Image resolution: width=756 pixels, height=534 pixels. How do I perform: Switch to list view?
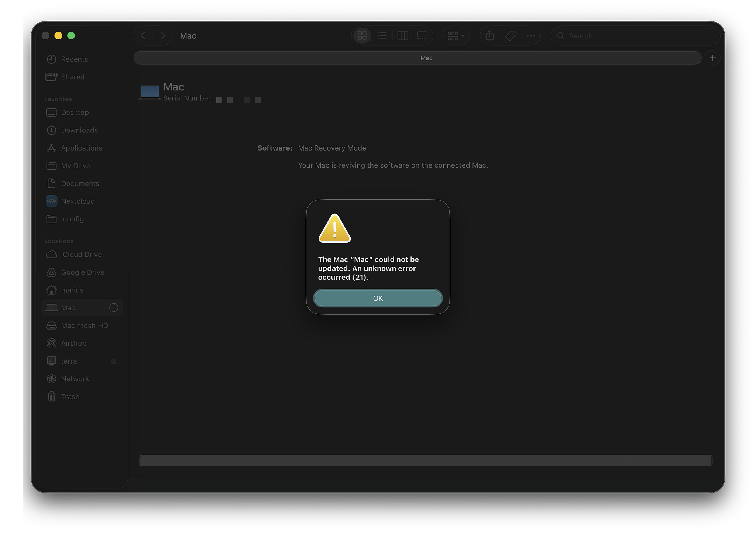[x=382, y=36]
